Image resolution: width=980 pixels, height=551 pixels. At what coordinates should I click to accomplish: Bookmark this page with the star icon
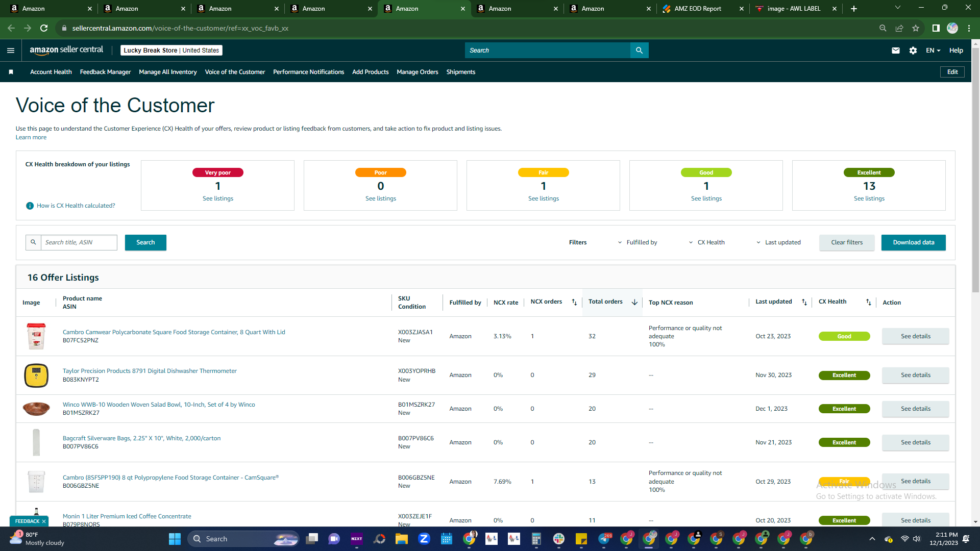click(916, 28)
